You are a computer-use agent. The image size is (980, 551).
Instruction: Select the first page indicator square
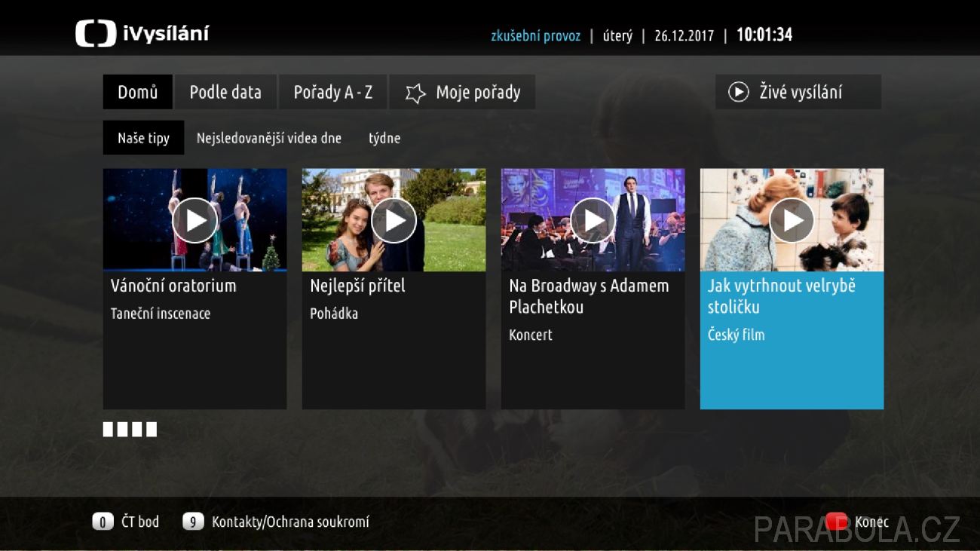click(108, 430)
